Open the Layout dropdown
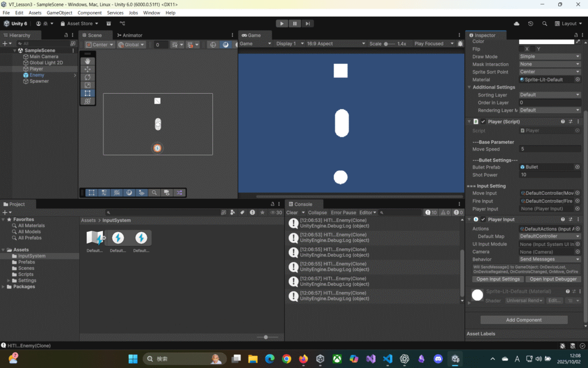This screenshot has height=368, width=588. click(568, 24)
